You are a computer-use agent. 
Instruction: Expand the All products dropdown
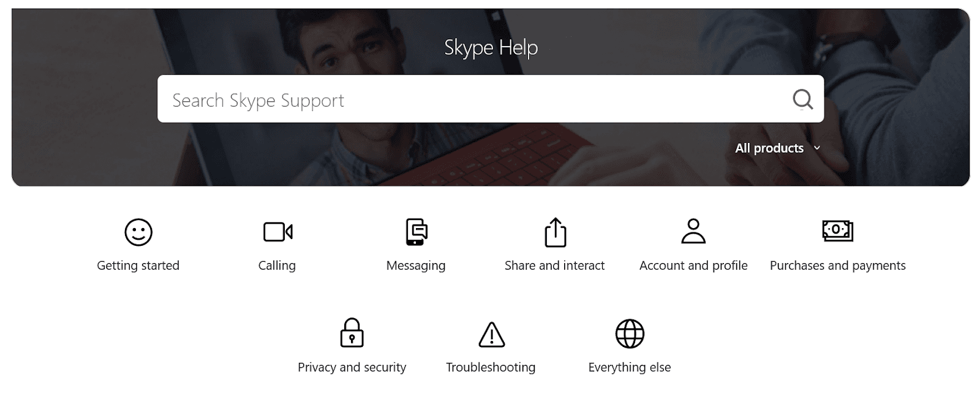(769, 148)
